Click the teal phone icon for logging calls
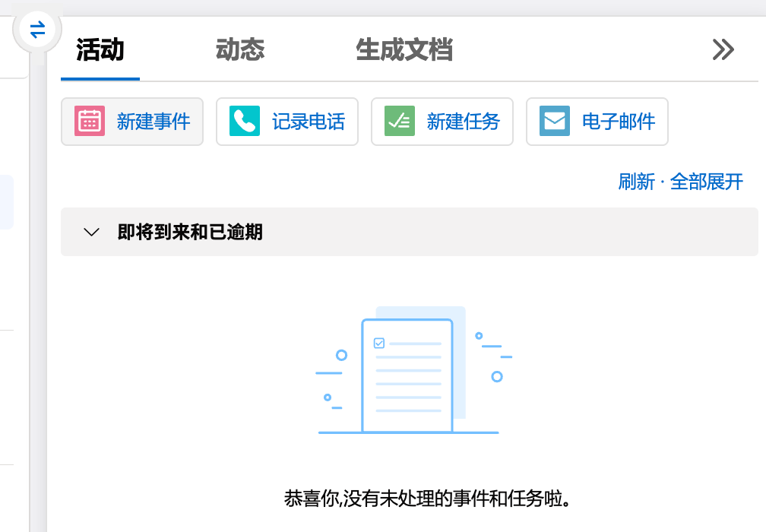Viewport: 766px width, 532px height. [x=245, y=122]
